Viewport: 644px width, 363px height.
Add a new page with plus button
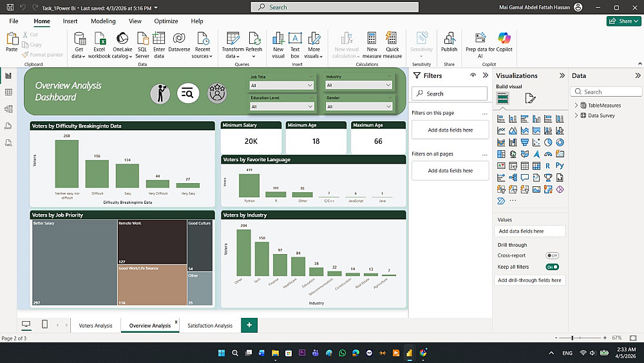coord(249,326)
